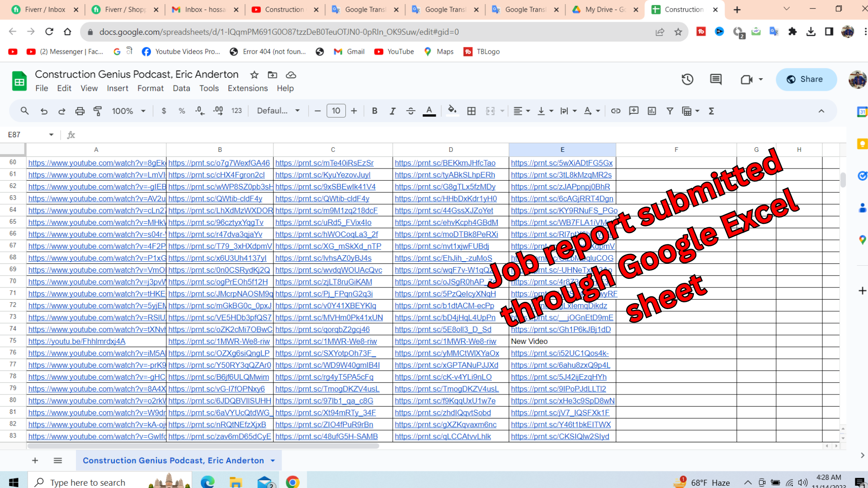Open the font family dropdown
This screenshot has width=868, height=488.
[x=278, y=111]
